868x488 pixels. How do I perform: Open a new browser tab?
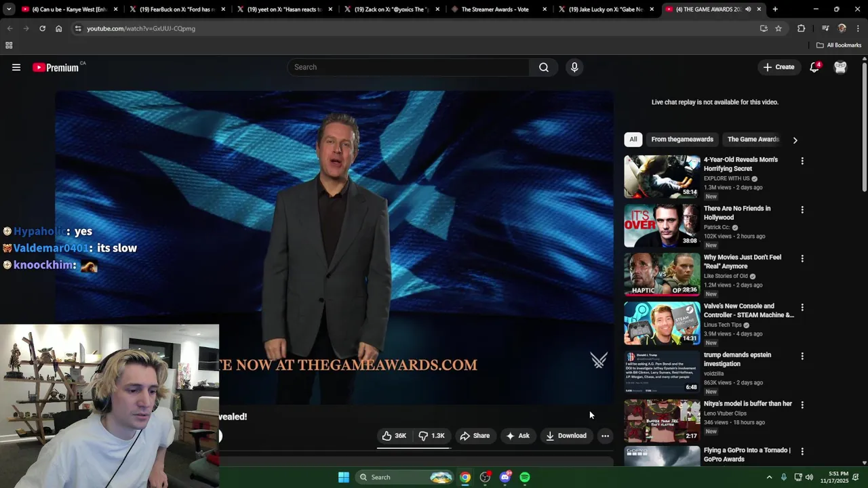775,9
